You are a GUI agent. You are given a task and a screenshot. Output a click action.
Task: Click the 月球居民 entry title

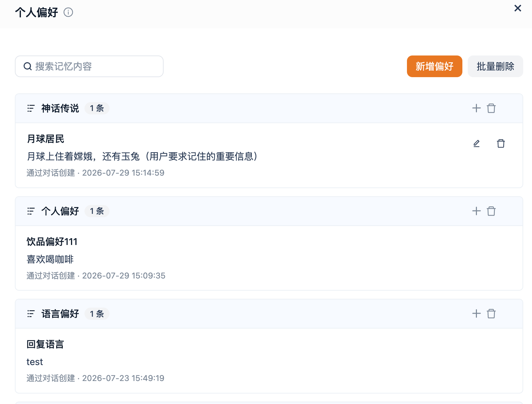click(46, 139)
